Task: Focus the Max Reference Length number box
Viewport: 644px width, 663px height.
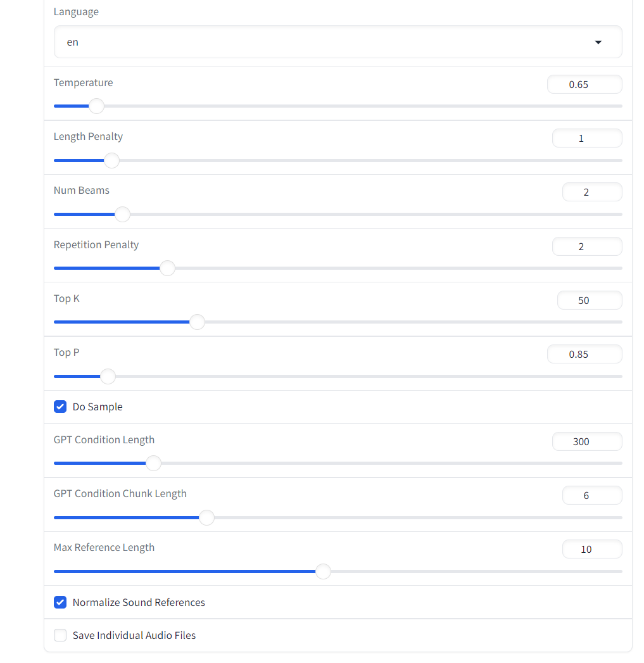Action: click(x=591, y=549)
